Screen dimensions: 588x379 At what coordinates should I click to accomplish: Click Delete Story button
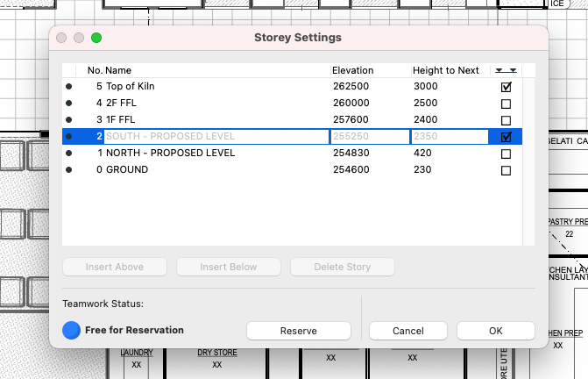pos(343,267)
